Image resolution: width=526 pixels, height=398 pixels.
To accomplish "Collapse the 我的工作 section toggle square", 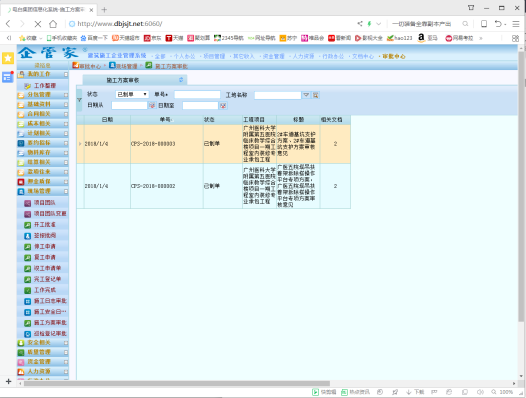I will 66,74.
